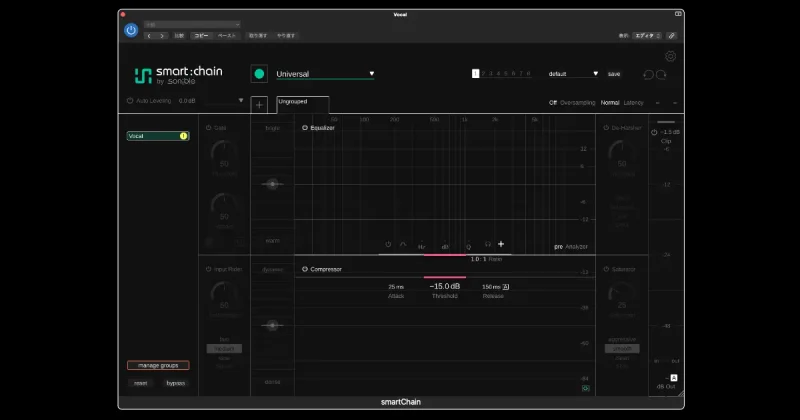This screenshot has width=800, height=420.
Task: Go to next preset with right arrow
Action: coord(162,36)
